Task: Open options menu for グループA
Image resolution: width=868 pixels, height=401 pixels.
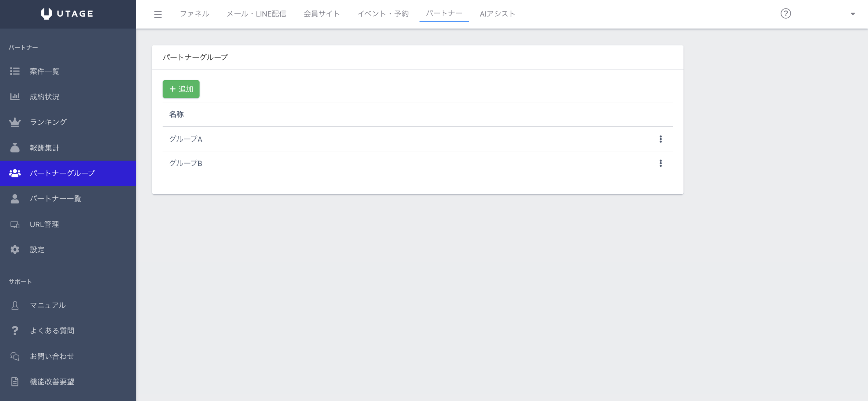Action: tap(660, 139)
